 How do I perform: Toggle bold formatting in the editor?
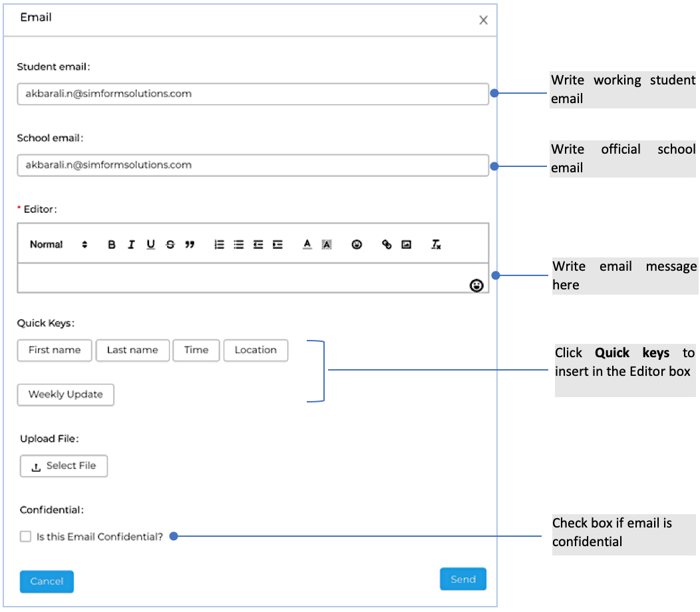tap(112, 245)
